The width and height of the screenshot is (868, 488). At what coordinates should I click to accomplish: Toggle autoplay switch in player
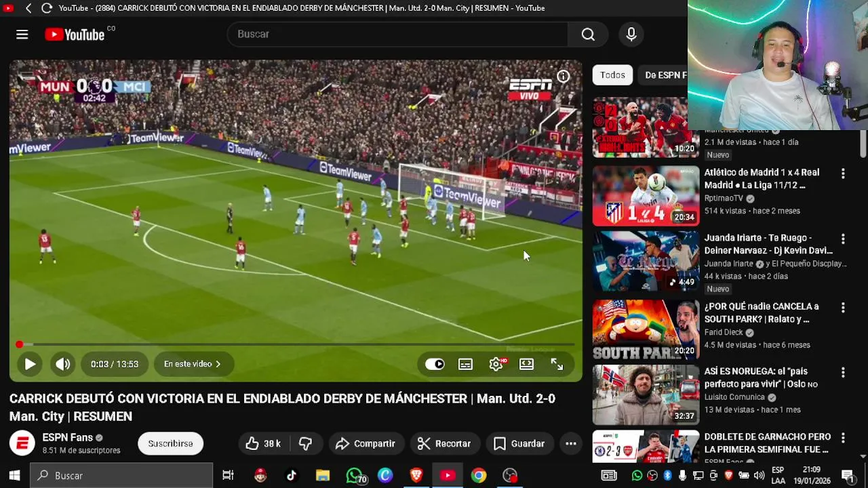coord(435,364)
